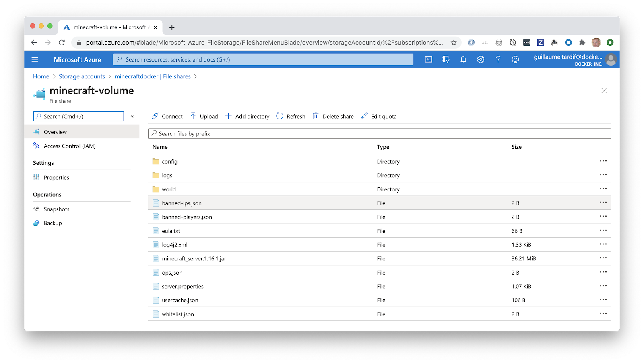Open the world directory
This screenshot has width=644, height=363.
pos(169,189)
